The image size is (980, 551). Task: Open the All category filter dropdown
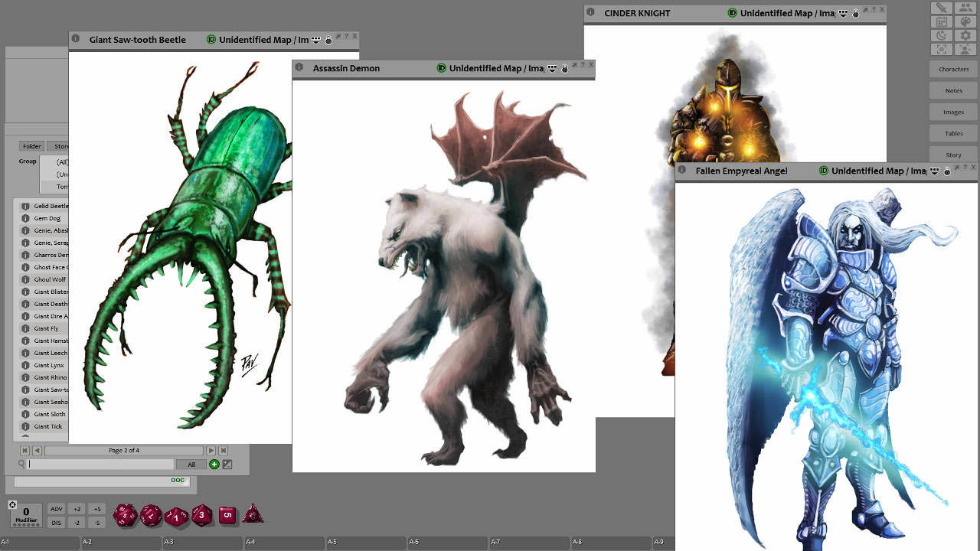[191, 465]
